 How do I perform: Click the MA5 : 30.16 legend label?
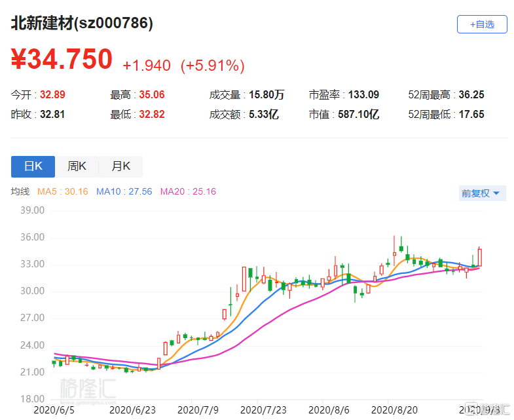[x=63, y=191]
